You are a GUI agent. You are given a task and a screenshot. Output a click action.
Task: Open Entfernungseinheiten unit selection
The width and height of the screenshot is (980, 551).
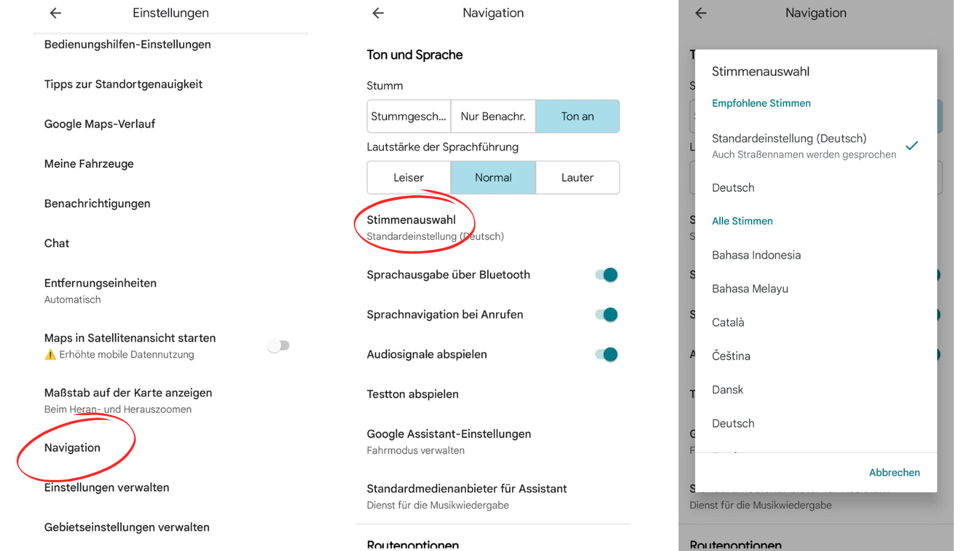click(100, 290)
